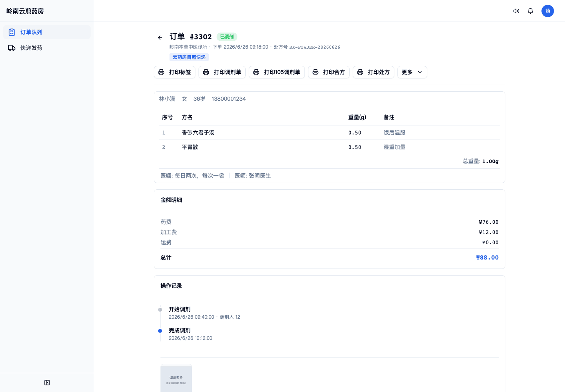Click the 开始调剂 log entry
Image resolution: width=565 pixels, height=392 pixels.
(x=204, y=313)
